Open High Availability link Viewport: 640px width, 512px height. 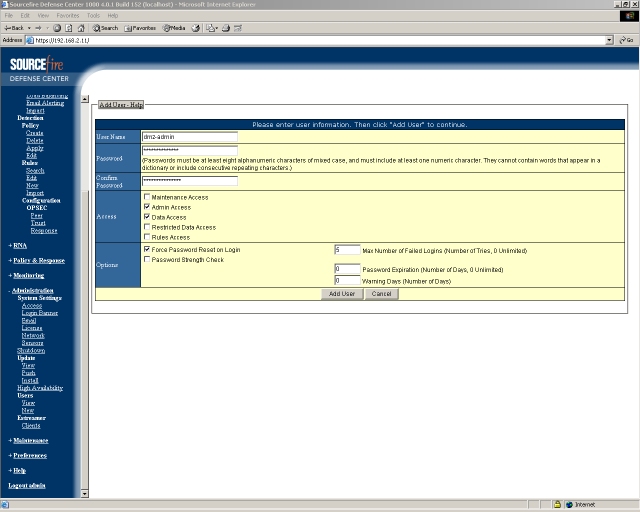40,388
